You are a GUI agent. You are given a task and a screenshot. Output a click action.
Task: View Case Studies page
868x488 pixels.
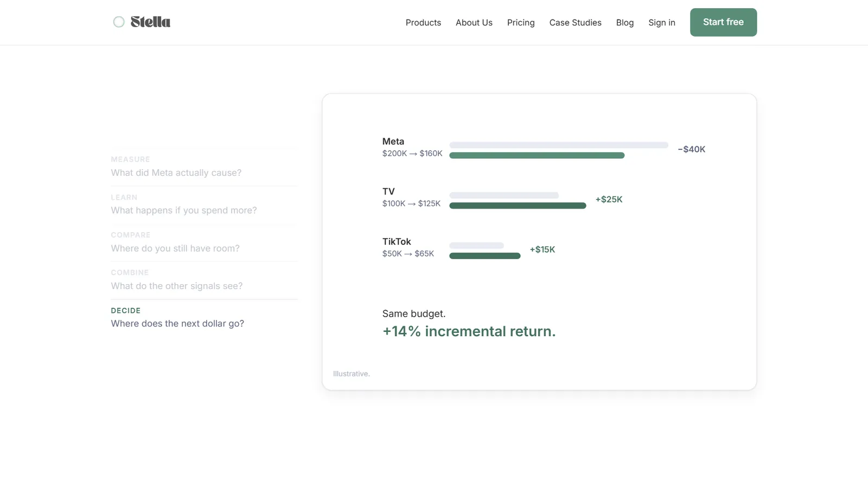click(x=575, y=22)
